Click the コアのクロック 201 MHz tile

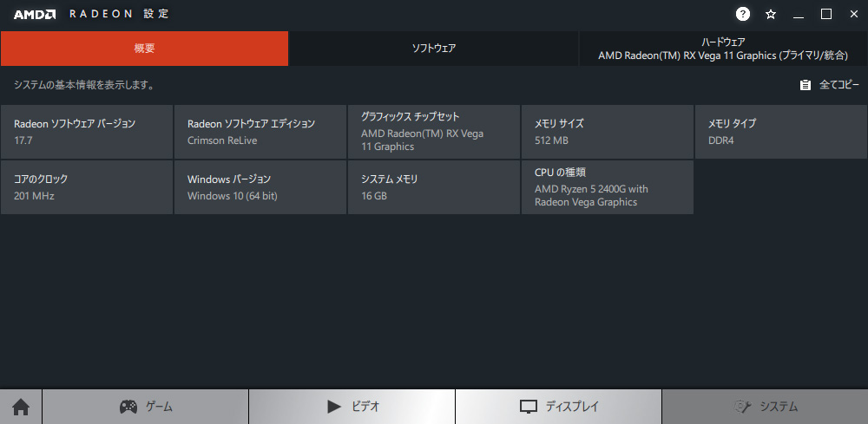87,187
